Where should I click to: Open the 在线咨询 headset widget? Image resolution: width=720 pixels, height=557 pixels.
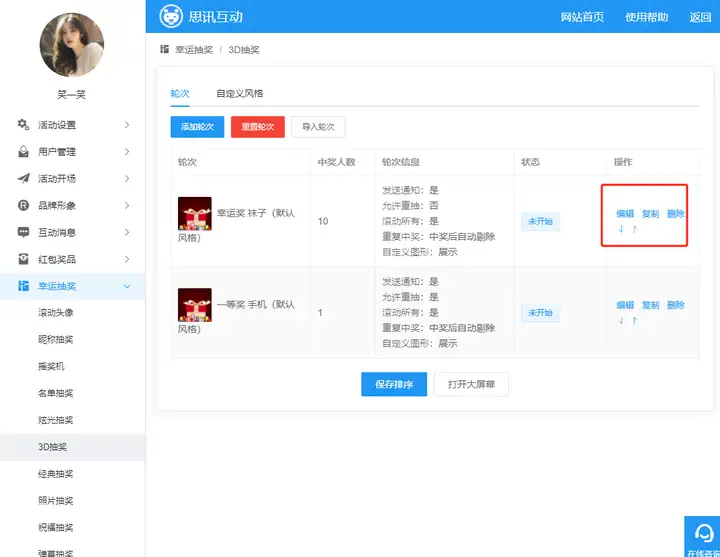[703, 536]
